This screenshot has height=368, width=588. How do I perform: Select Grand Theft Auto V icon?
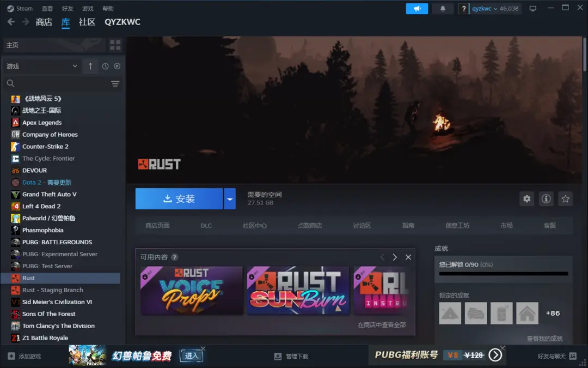coord(15,195)
